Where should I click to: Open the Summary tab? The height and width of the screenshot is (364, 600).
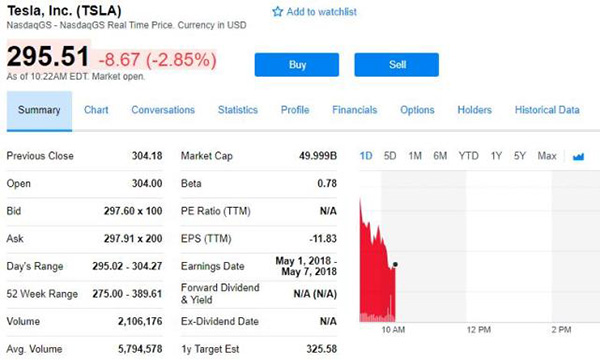(x=39, y=111)
